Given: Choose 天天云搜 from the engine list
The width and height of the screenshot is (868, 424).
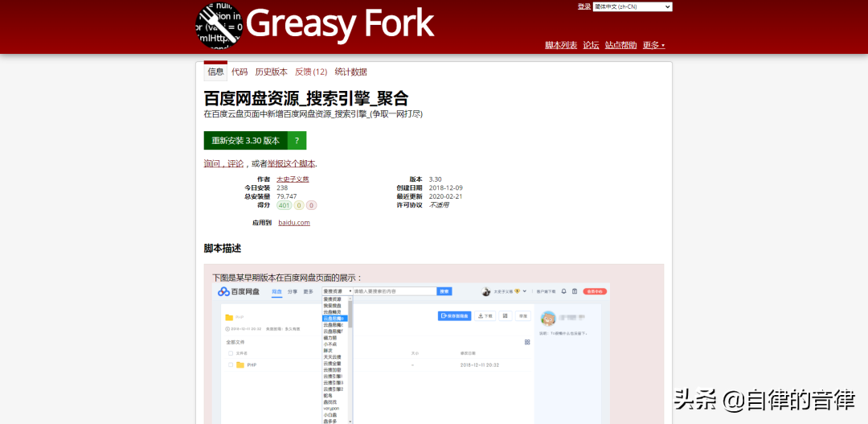Looking at the screenshot, I should coord(335,356).
